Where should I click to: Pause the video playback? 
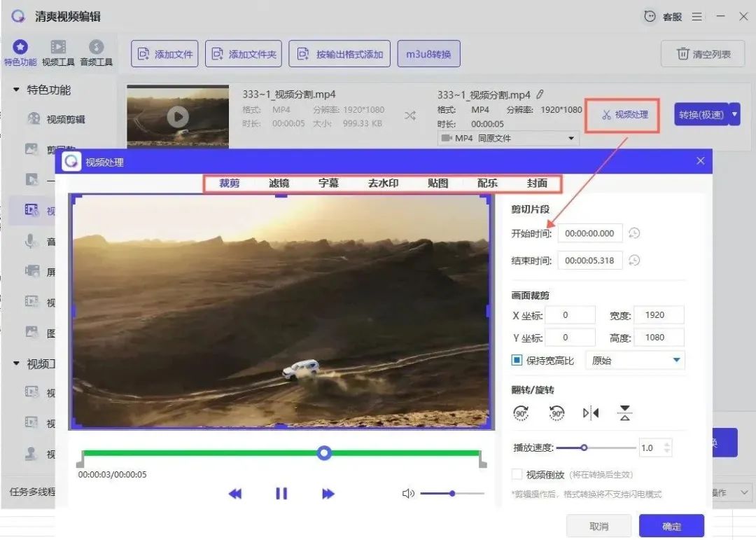point(281,494)
